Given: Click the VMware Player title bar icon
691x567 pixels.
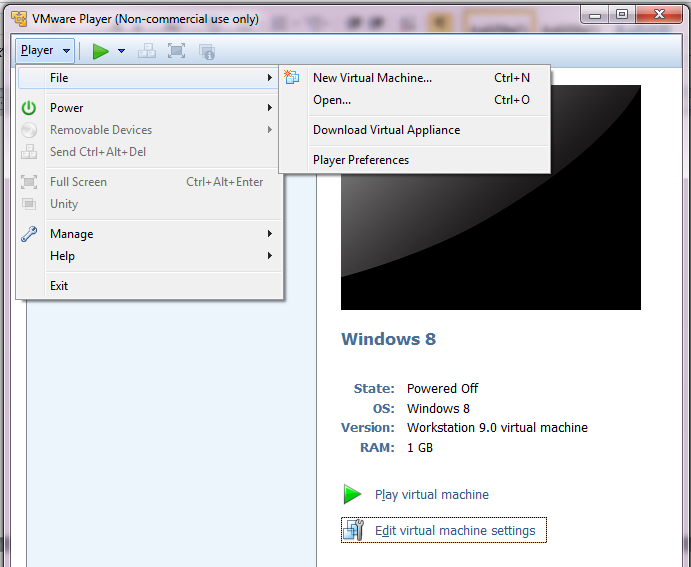Looking at the screenshot, I should 19,19.
